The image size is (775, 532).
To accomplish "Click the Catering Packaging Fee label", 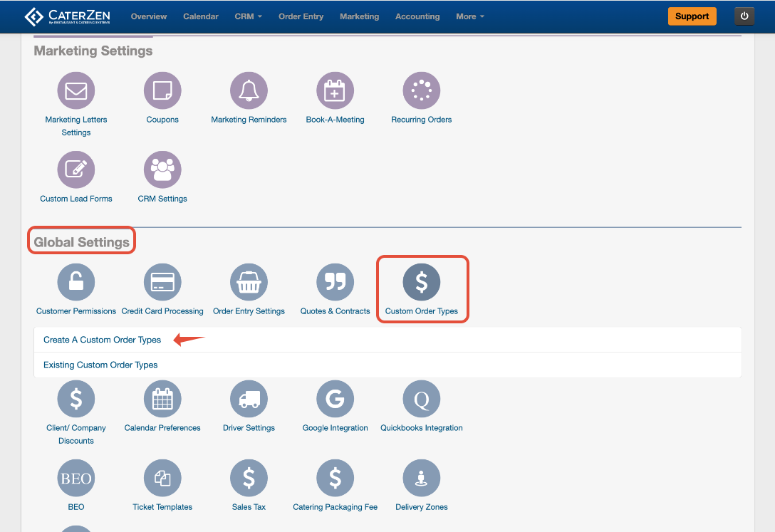I will (x=335, y=507).
